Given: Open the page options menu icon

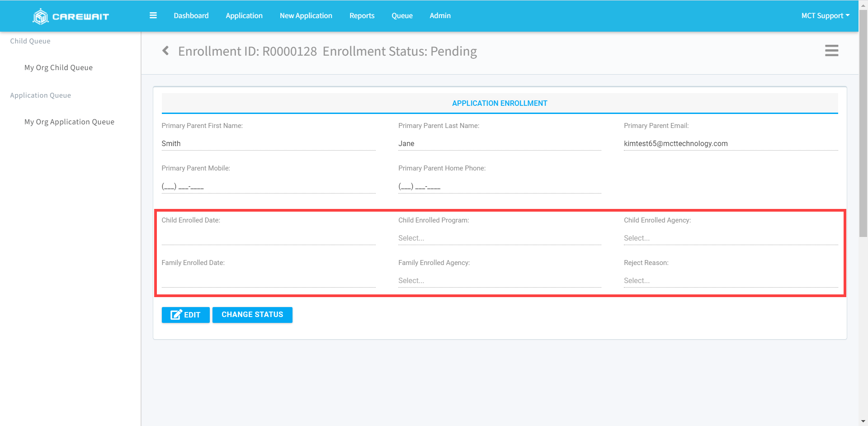Looking at the screenshot, I should [831, 51].
